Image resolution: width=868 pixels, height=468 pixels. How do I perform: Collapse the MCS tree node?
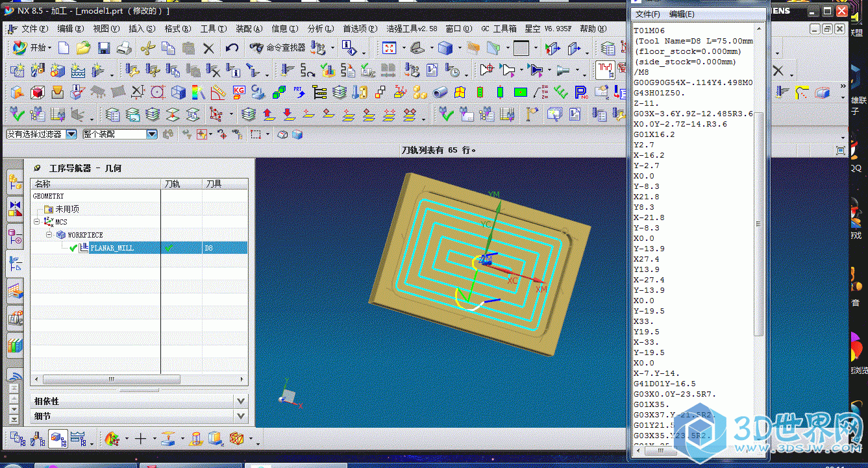[36, 222]
